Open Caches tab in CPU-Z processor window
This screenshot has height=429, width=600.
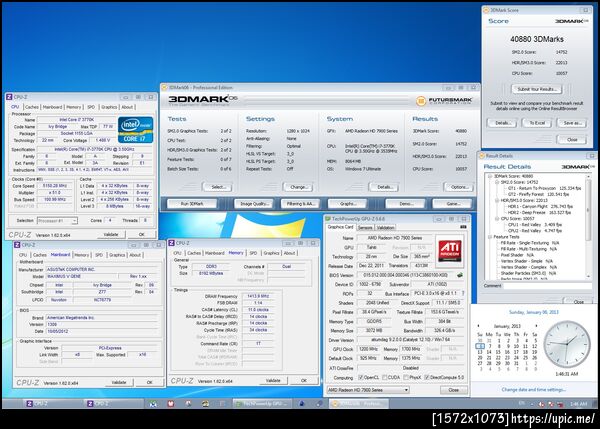click(x=31, y=107)
